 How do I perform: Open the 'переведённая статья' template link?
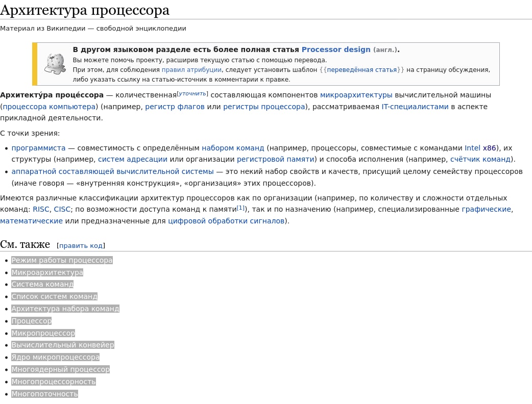pos(361,70)
